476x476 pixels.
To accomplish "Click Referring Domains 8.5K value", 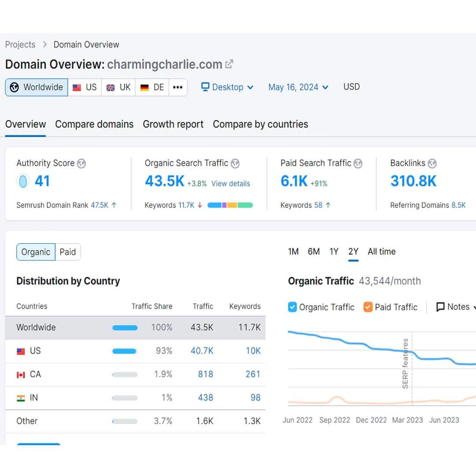I will 458,205.
